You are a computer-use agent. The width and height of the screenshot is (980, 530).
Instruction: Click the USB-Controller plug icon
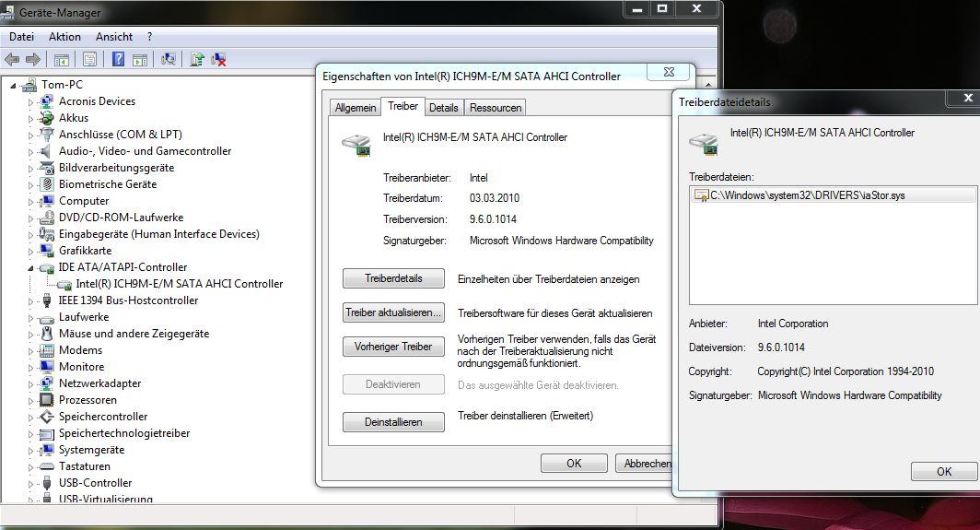(x=46, y=483)
